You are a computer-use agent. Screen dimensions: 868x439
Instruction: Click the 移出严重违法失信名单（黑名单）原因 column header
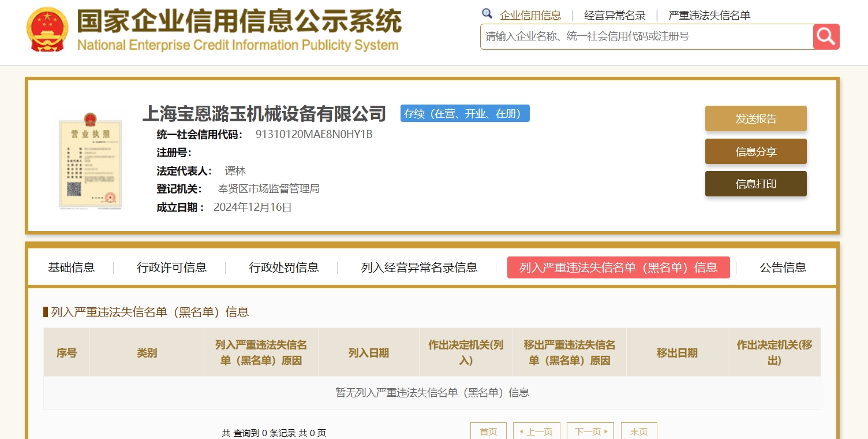[x=570, y=353]
